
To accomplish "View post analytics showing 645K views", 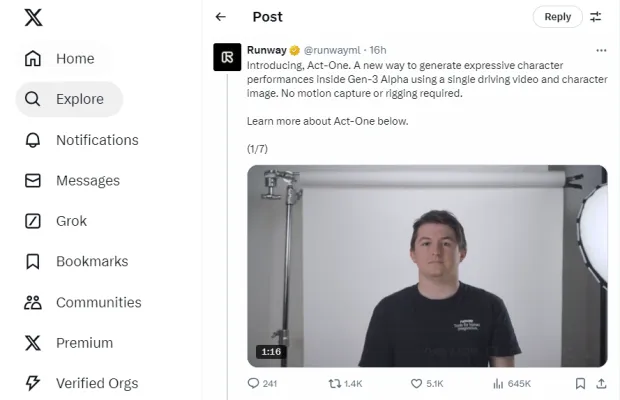I will click(497, 383).
